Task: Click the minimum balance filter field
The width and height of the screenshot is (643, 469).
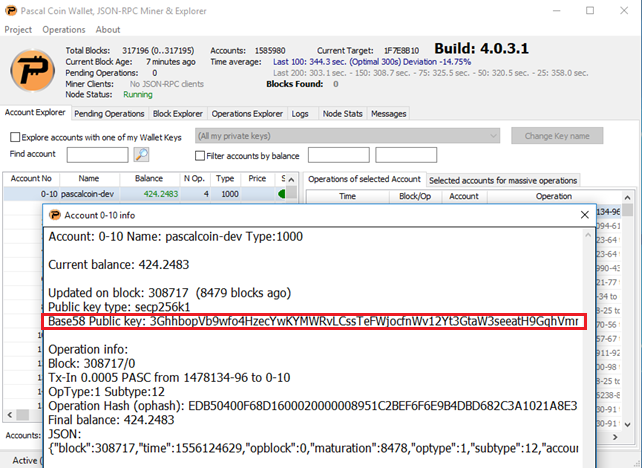Action: click(339, 155)
